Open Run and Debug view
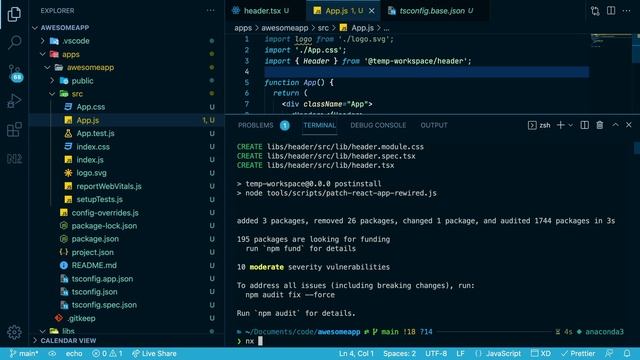This screenshot has height=360, width=640. [x=14, y=101]
